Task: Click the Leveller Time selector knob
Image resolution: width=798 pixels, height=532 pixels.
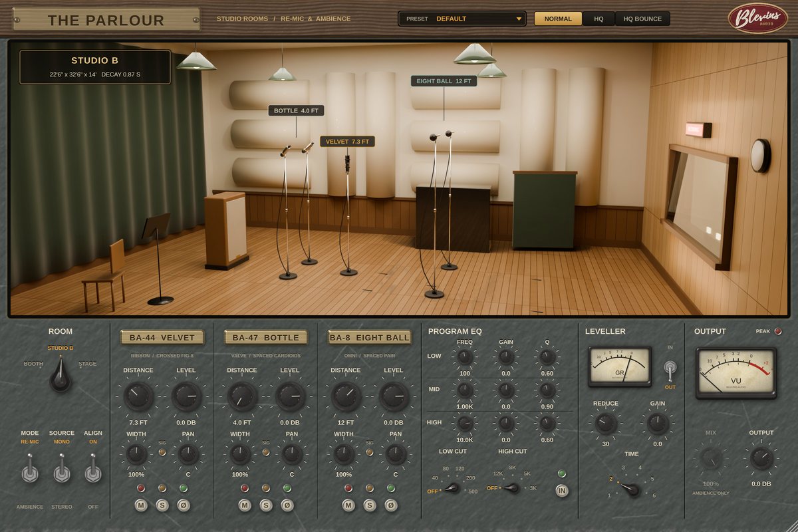Action: [629, 489]
